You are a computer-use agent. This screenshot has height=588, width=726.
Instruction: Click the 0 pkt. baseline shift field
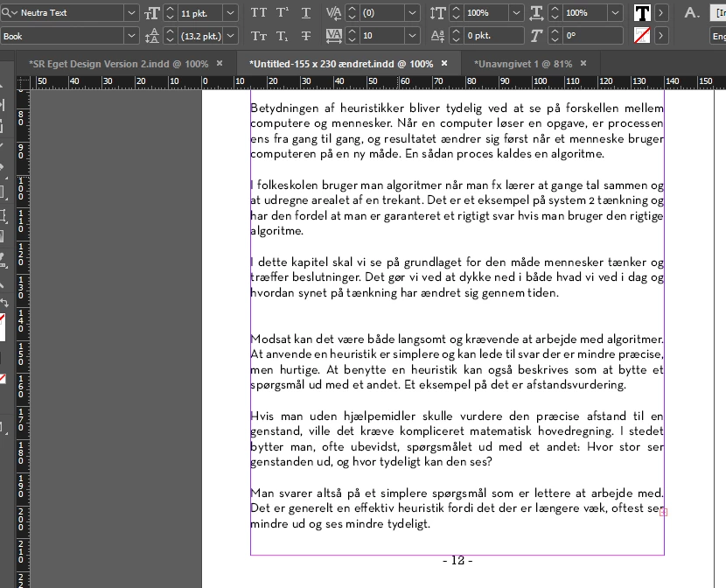(492, 36)
